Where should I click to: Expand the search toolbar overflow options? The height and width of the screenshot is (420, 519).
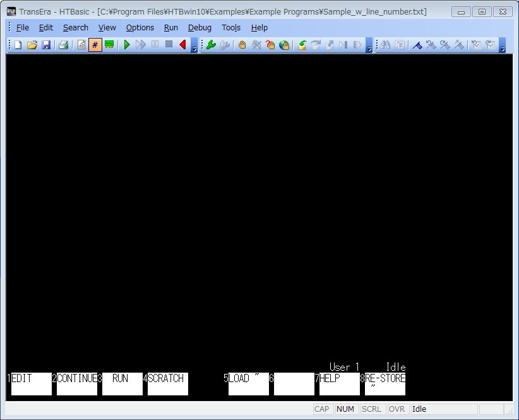[502, 45]
